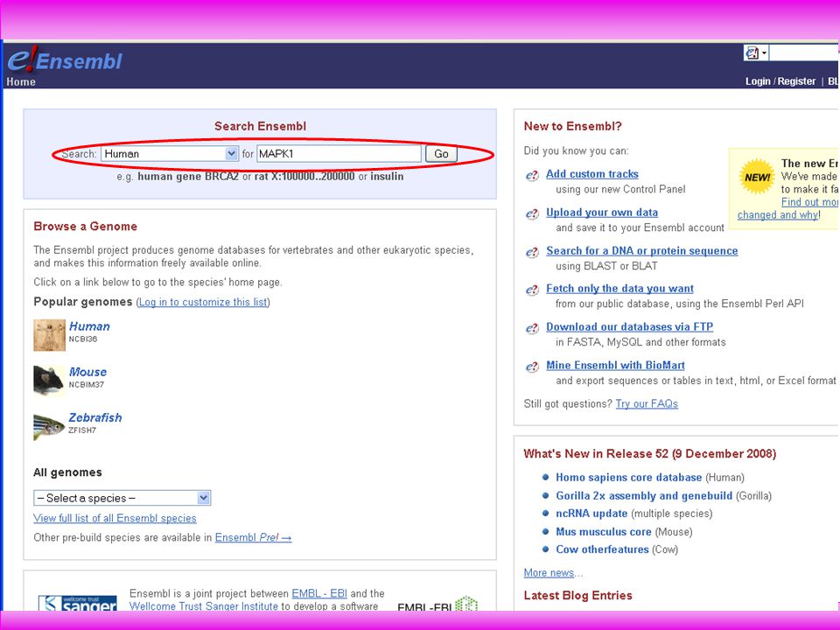Click the NCBI36 assembly label under Human
The height and width of the screenshot is (630, 840).
[83, 339]
